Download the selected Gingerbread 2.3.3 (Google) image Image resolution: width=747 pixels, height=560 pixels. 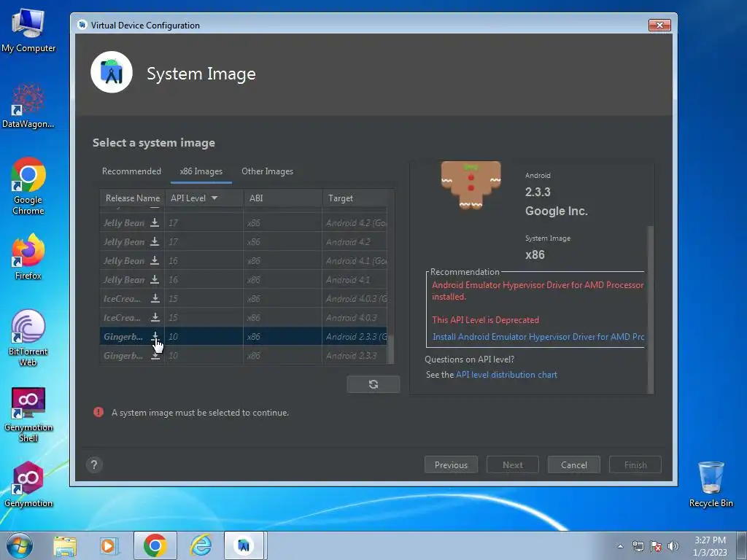pos(155,337)
